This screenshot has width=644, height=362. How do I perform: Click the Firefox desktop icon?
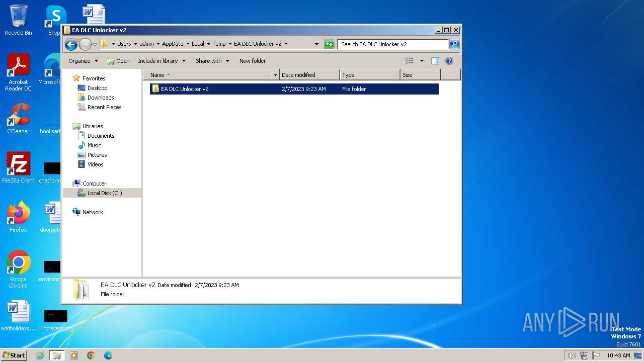pos(18,217)
